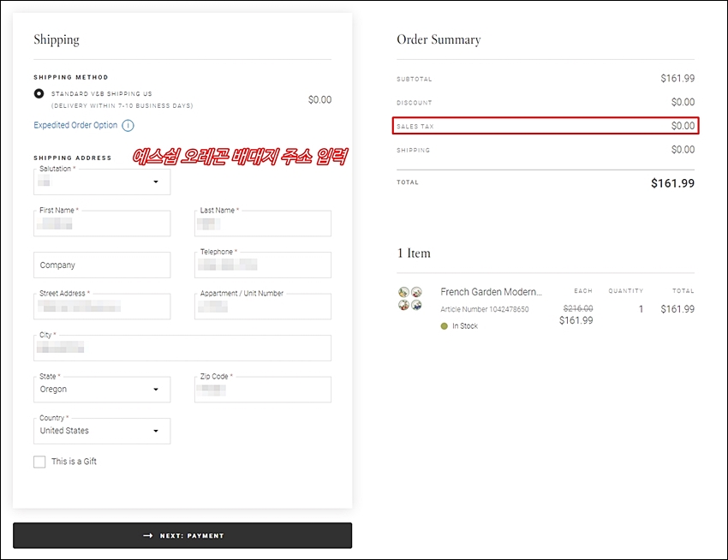Viewport: 728px width, 560px height.
Task: Click the Subtotal $161.99 value
Action: tap(677, 79)
